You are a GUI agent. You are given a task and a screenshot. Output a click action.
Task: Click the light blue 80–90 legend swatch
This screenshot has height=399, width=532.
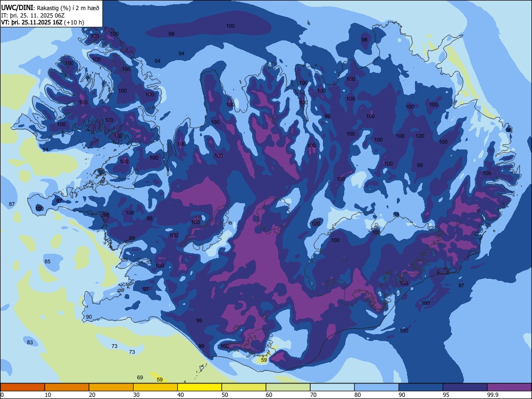point(377,387)
